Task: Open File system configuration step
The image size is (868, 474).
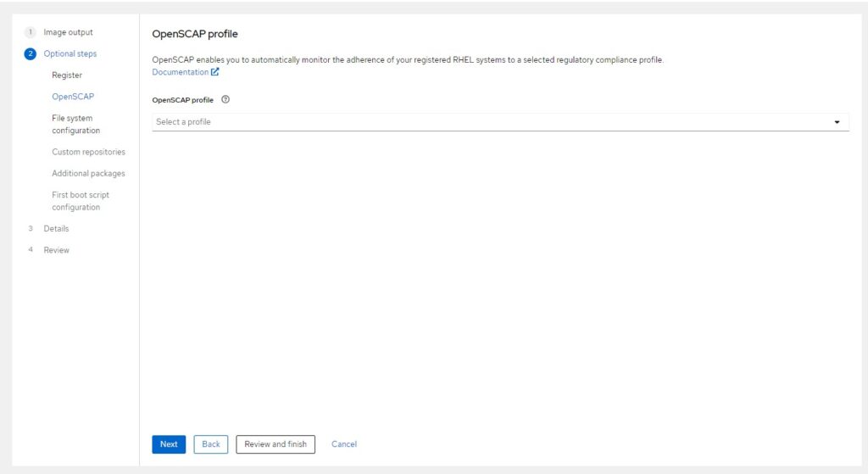Action: [x=75, y=124]
